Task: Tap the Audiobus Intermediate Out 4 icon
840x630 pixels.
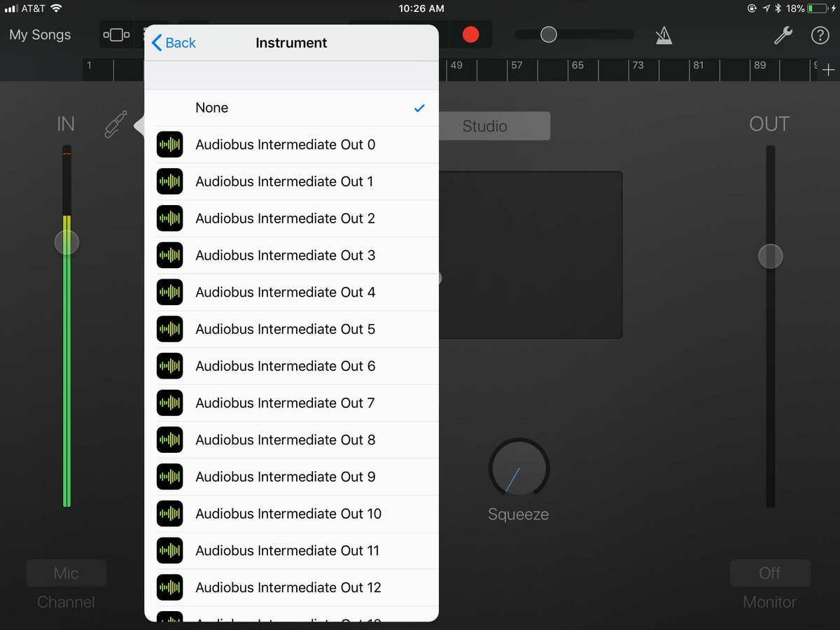Action: [x=169, y=293]
